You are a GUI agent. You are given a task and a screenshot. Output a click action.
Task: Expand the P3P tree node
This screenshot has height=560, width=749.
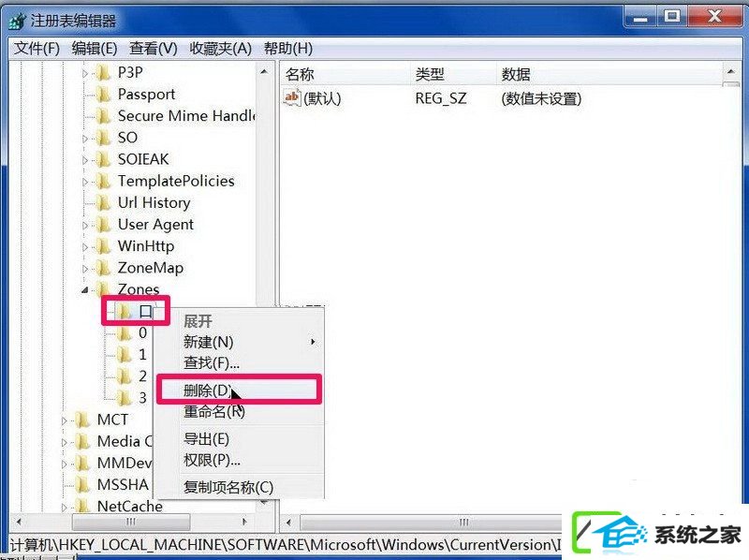[x=85, y=73]
